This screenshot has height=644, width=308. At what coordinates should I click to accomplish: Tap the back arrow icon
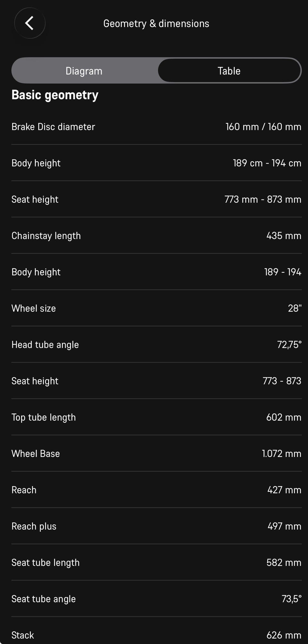tap(30, 23)
